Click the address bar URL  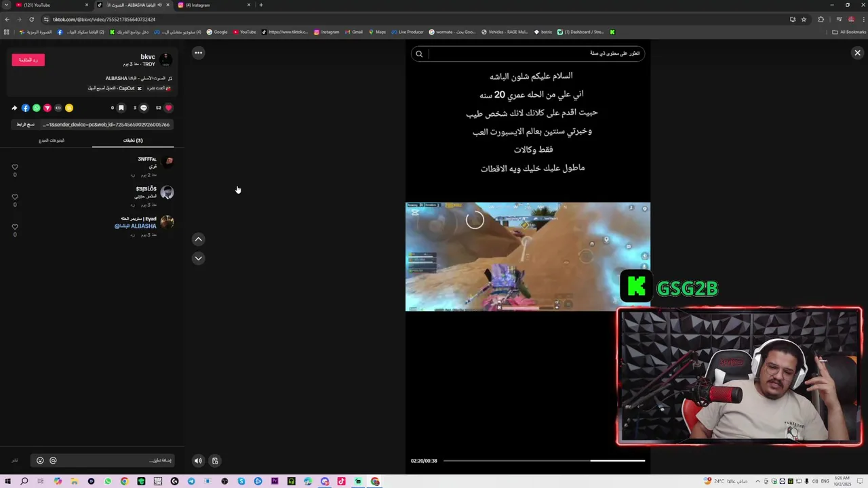tap(104, 19)
